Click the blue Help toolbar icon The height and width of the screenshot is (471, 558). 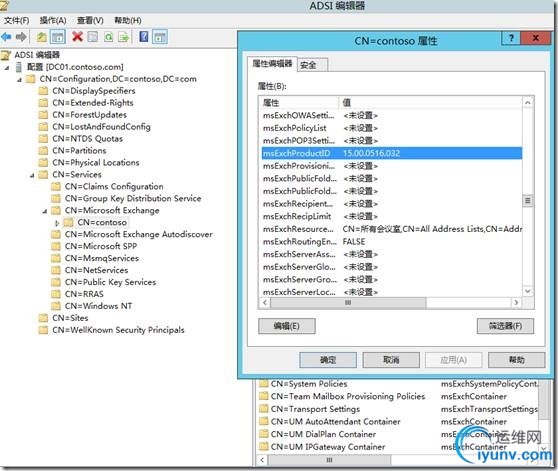pos(144,37)
